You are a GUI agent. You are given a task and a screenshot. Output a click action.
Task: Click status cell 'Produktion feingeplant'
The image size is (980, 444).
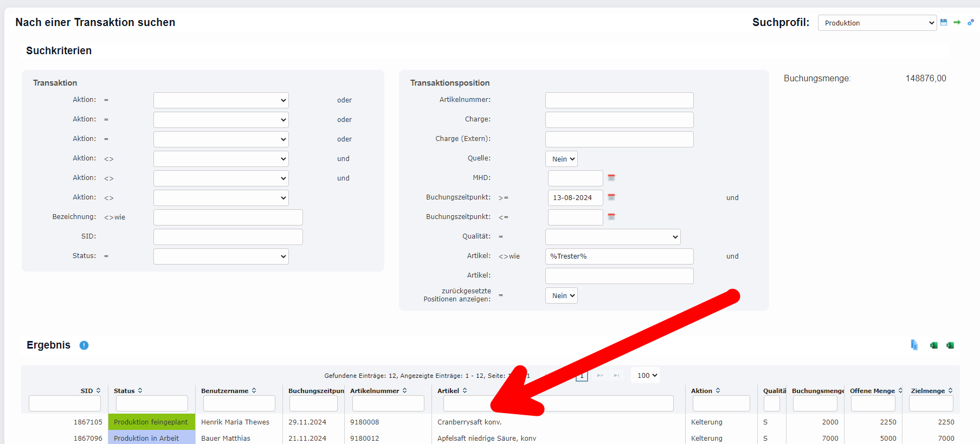tap(151, 422)
